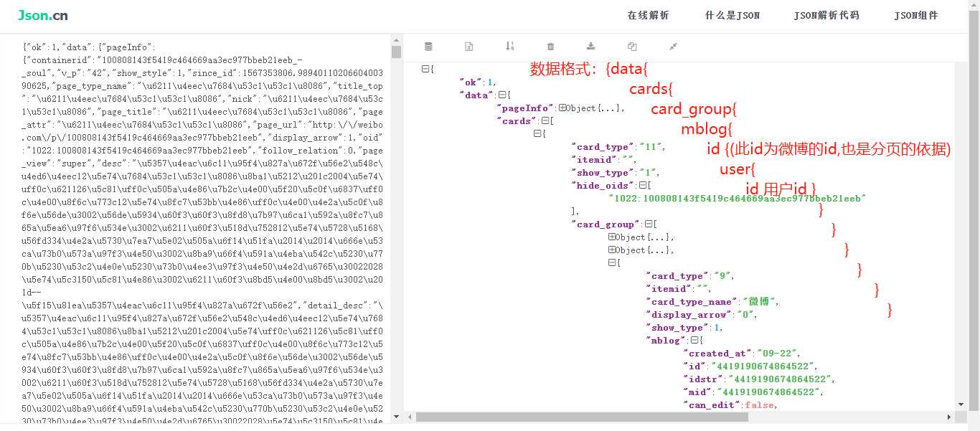Click the Json.cn logo
Image resolution: width=980 pixels, height=431 pixels.
pos(42,15)
